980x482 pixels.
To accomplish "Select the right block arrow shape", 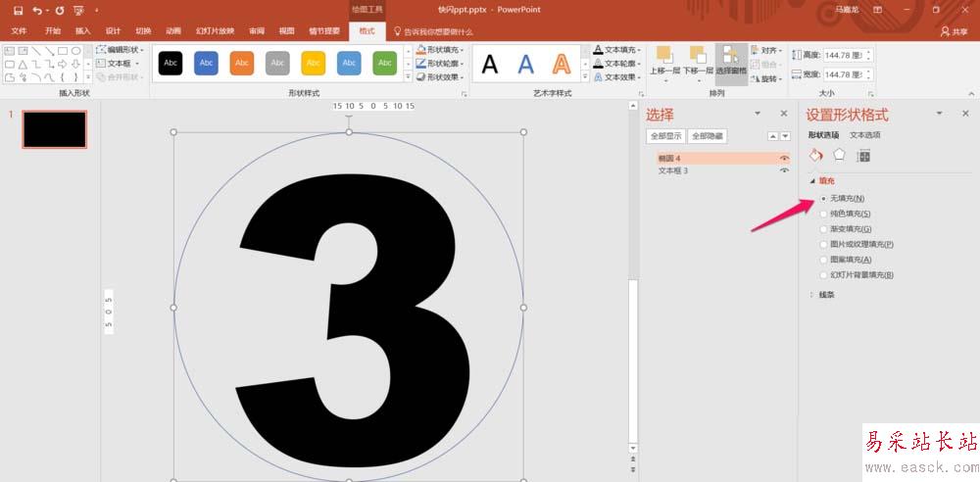I will click(63, 65).
